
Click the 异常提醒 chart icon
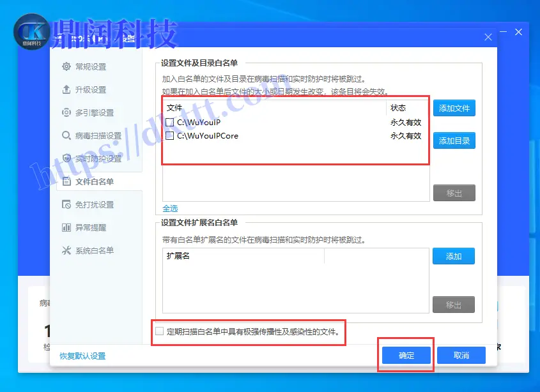coord(66,227)
